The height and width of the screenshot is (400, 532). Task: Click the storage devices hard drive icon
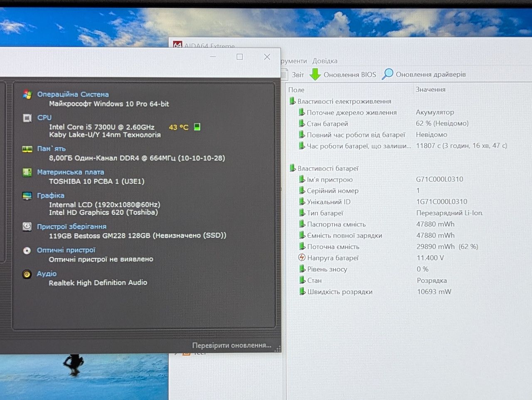tap(27, 226)
